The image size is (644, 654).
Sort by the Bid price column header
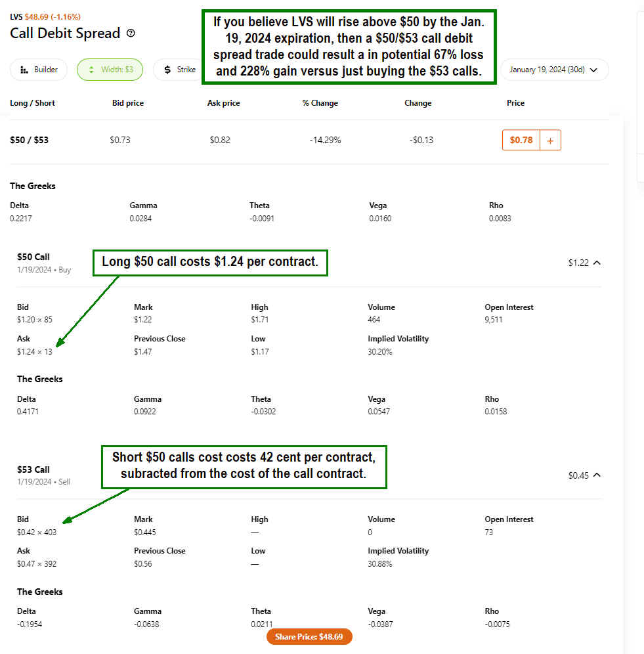(128, 103)
